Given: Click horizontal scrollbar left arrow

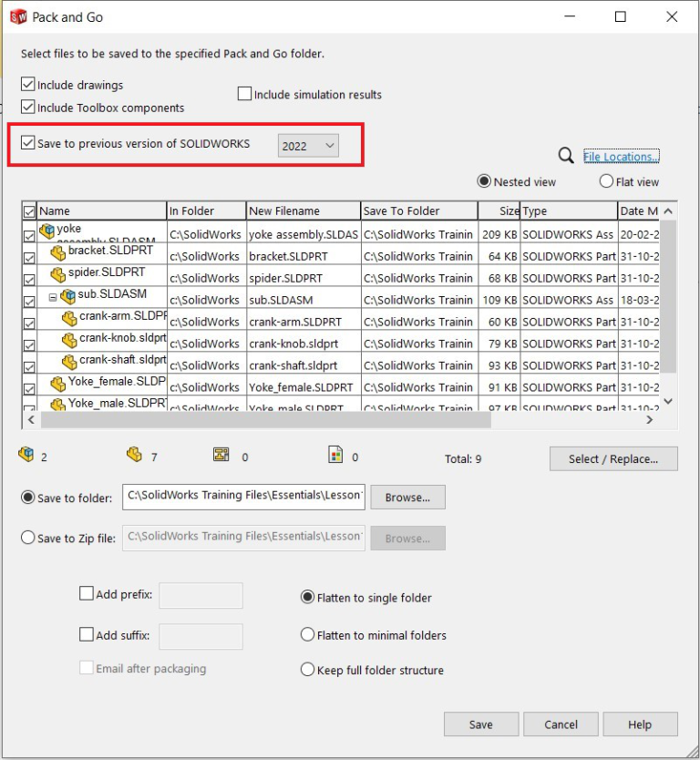Looking at the screenshot, I should [31, 420].
